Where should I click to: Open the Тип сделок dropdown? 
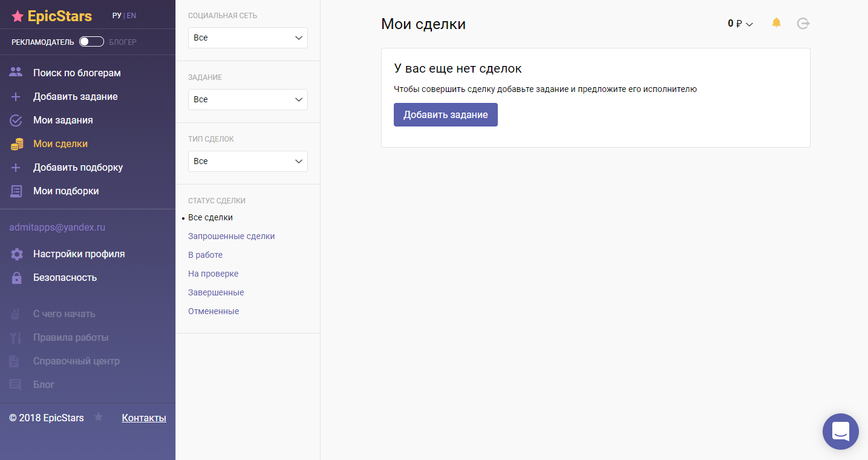click(x=248, y=161)
